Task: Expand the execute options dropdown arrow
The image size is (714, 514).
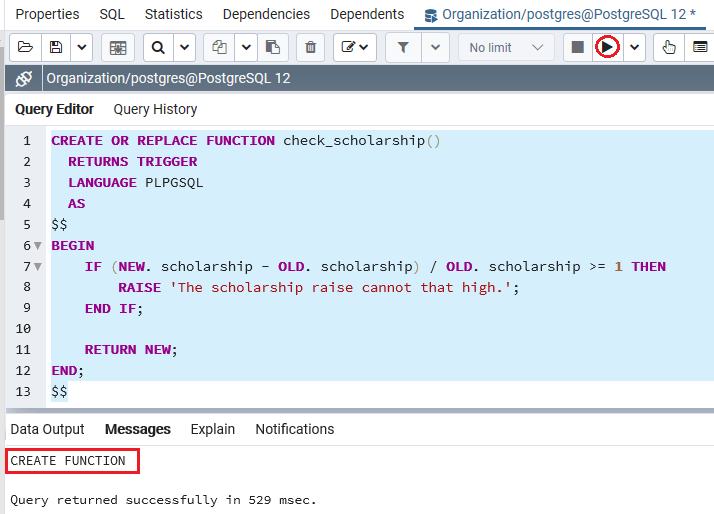Action: coord(634,47)
